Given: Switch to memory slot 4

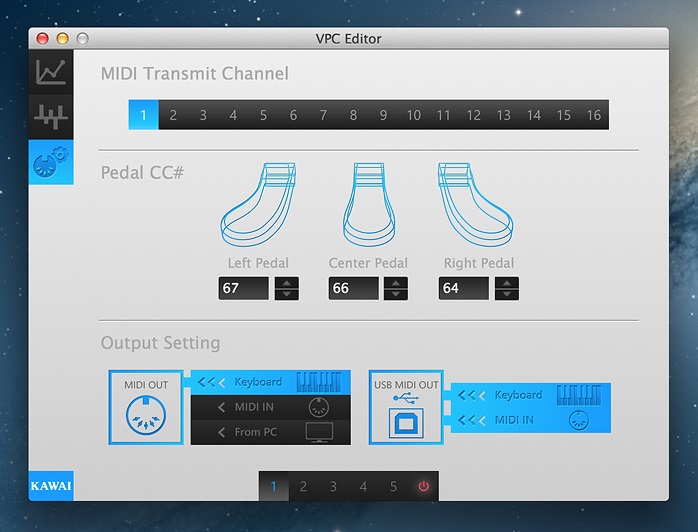Looking at the screenshot, I should point(364,486).
